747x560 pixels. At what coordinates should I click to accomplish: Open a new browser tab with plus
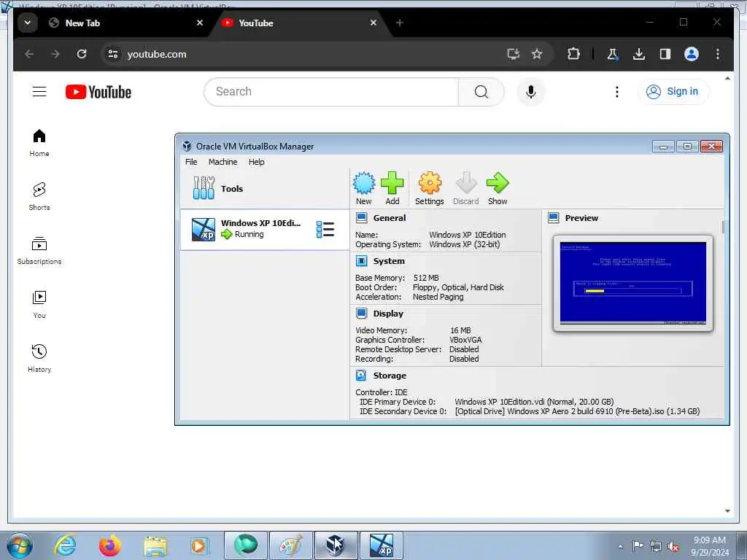click(x=400, y=23)
